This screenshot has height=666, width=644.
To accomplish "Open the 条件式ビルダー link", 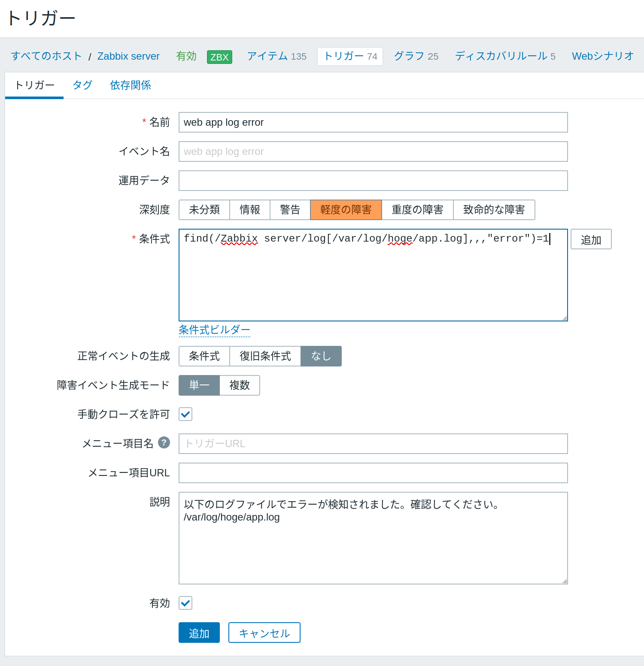I will 214,330.
